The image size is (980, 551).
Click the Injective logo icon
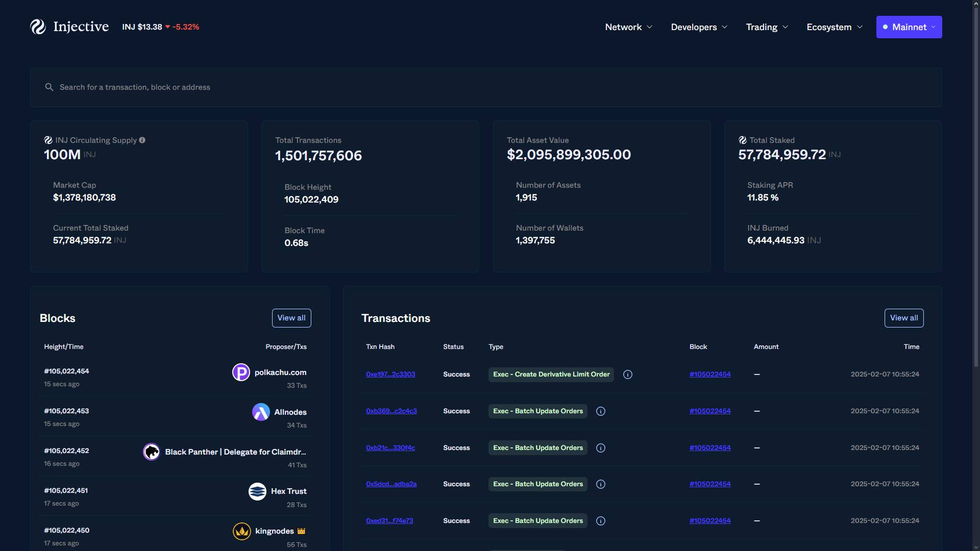38,27
